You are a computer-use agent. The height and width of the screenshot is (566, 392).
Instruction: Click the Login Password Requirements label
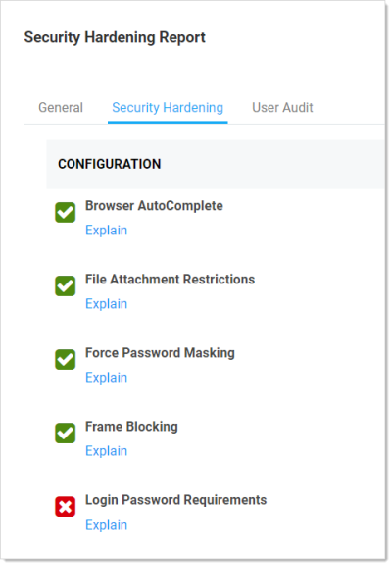[x=176, y=500]
